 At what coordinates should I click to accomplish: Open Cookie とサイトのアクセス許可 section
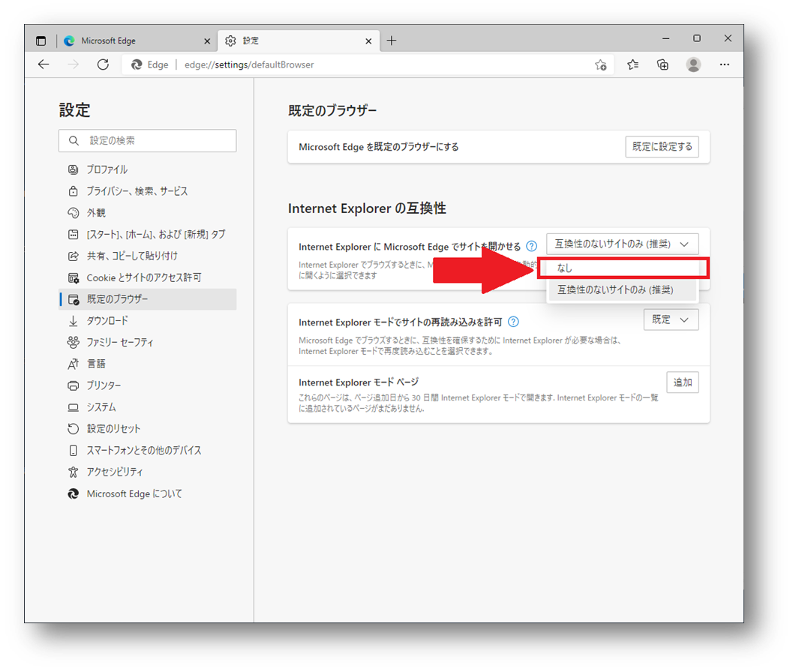point(148,277)
